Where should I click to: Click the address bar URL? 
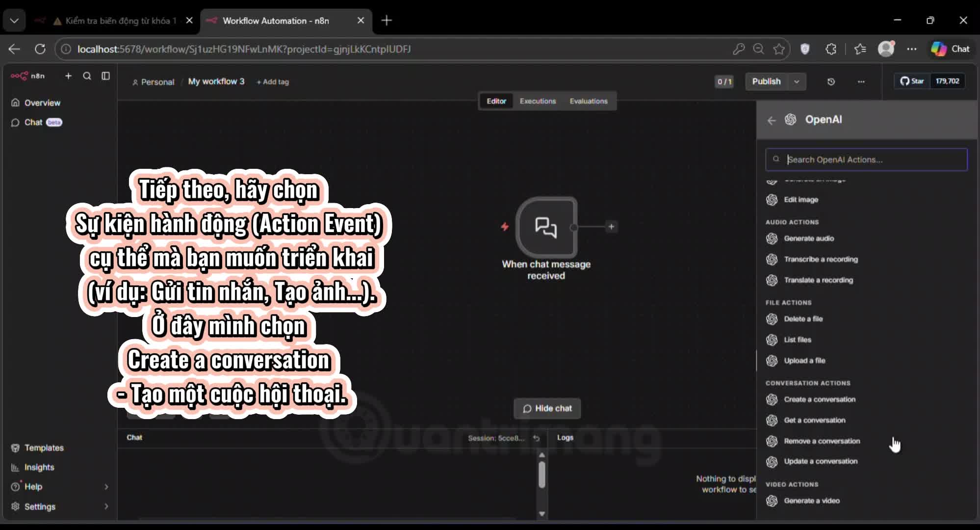pos(244,49)
